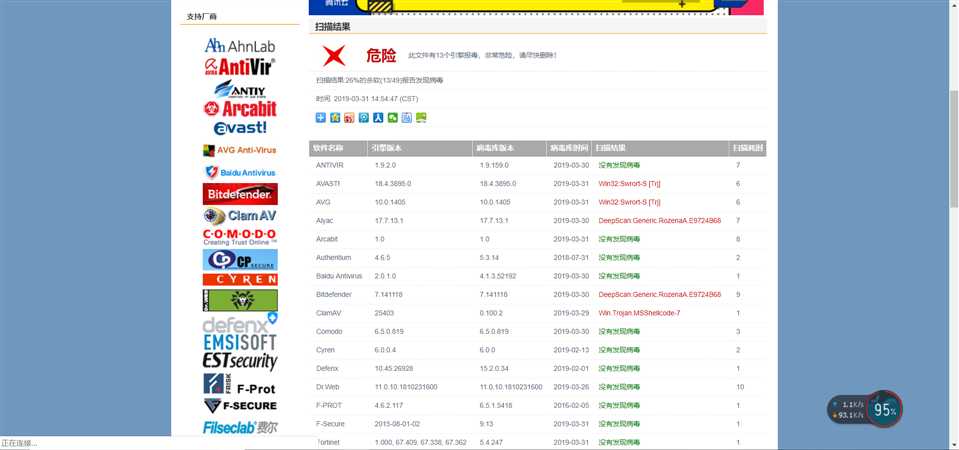Click the network speed indicator widget

(x=848, y=410)
